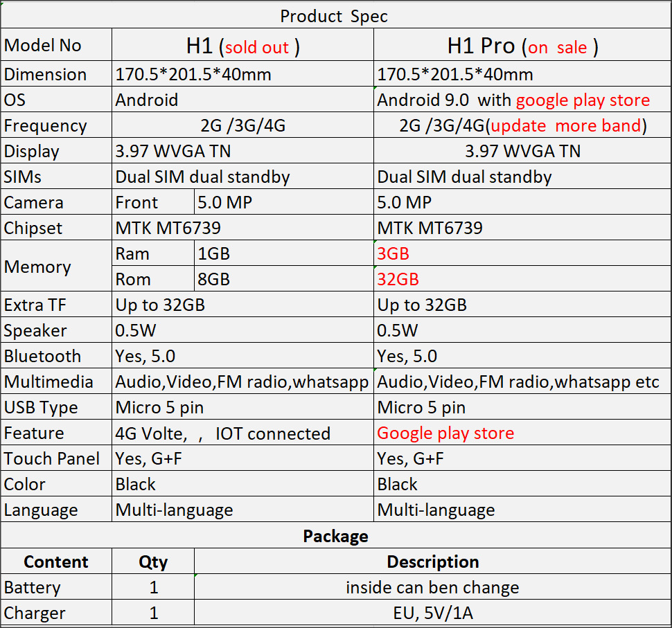Click the 'Qty' column header
The width and height of the screenshot is (672, 628).
[153, 561]
